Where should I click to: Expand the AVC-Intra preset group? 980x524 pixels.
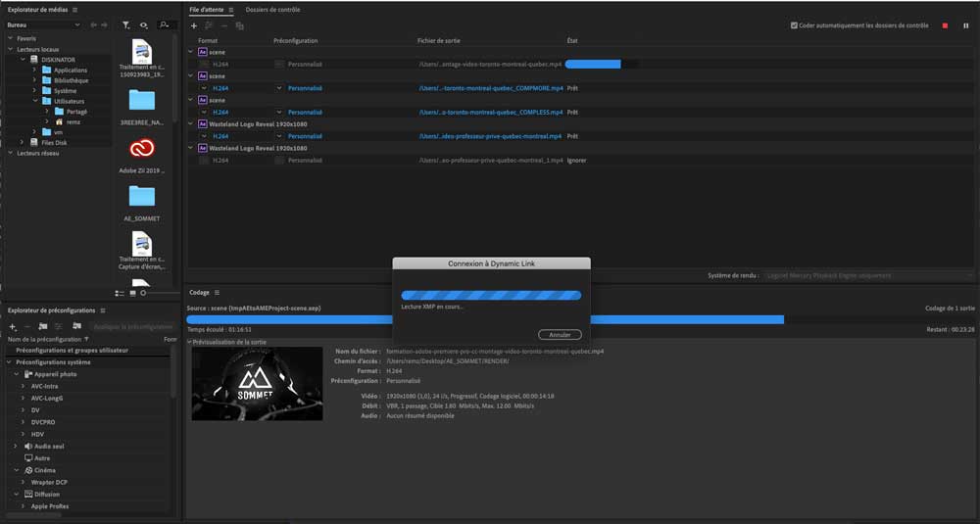coord(24,387)
